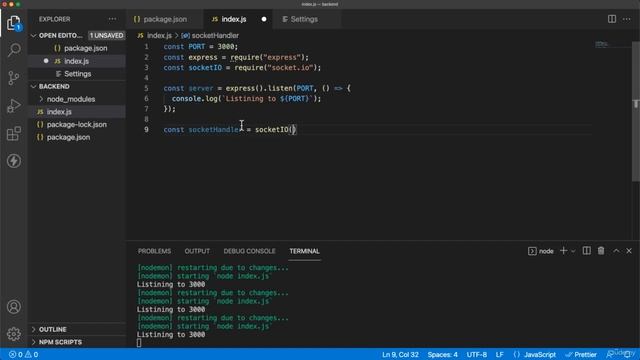Maximize the panel with up chevron
The height and width of the screenshot is (360, 640).
tap(616, 251)
